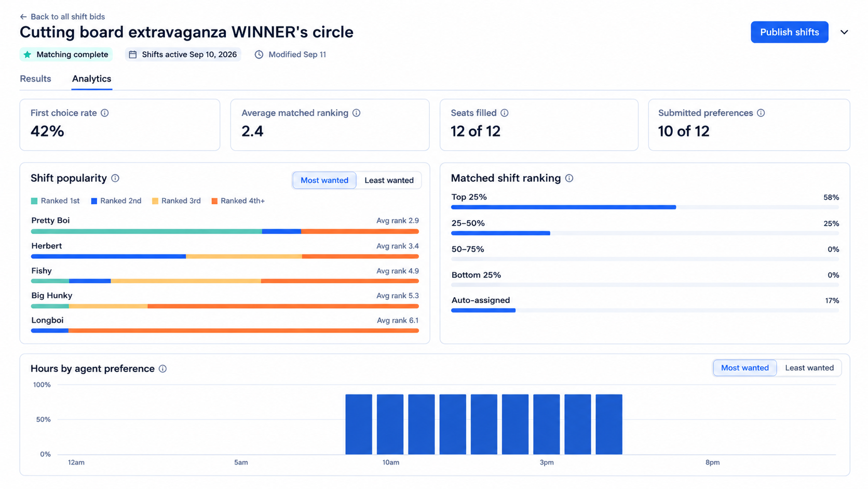Expand the dropdown arrow beside Publish shifts
Viewport: 868px width, 489px height.
tap(845, 32)
